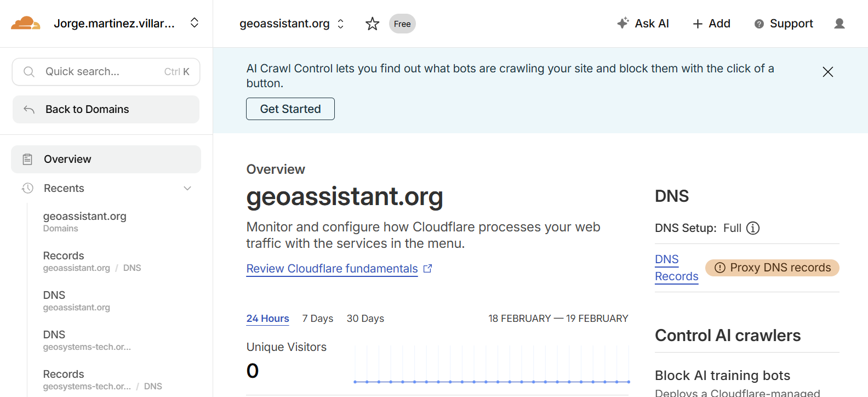The height and width of the screenshot is (397, 868).
Task: Click the Proxy DNS records badge
Action: coord(772,268)
